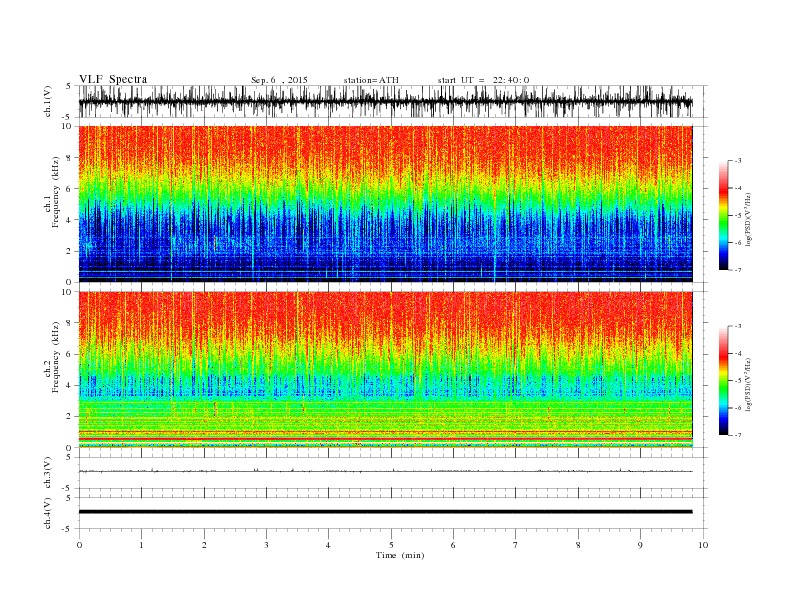Click the "2" tick on ch.2 frequency axis
Image resolution: width=792 pixels, height=612 pixels.
(x=69, y=417)
